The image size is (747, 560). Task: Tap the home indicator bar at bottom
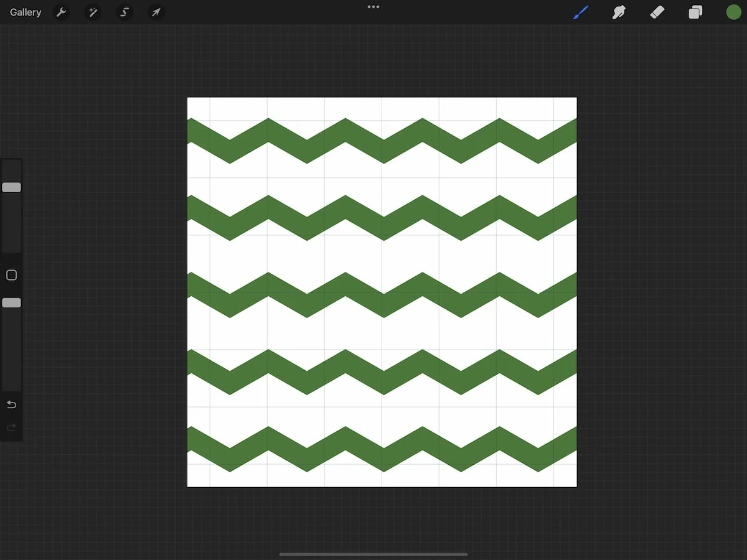(x=374, y=554)
